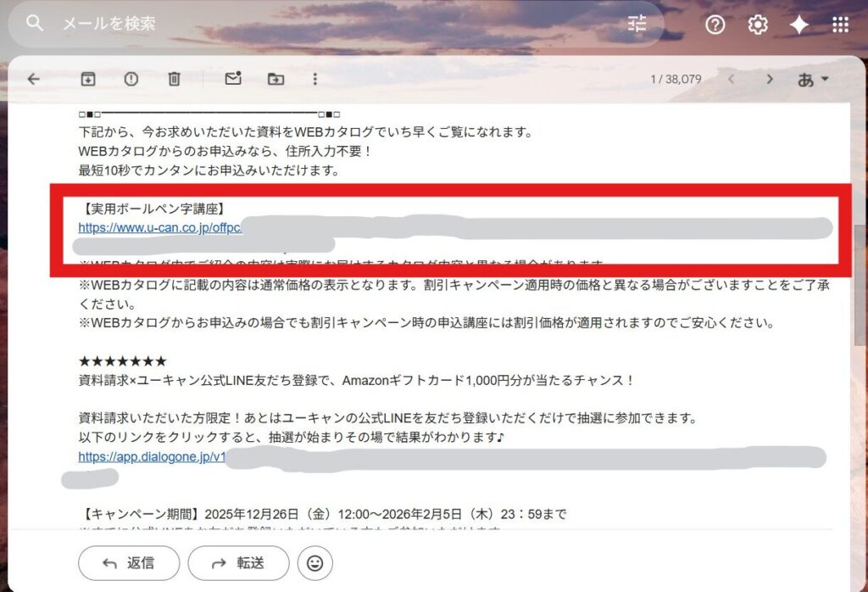Open the Google apps grid
868x592 pixels.
[840, 25]
